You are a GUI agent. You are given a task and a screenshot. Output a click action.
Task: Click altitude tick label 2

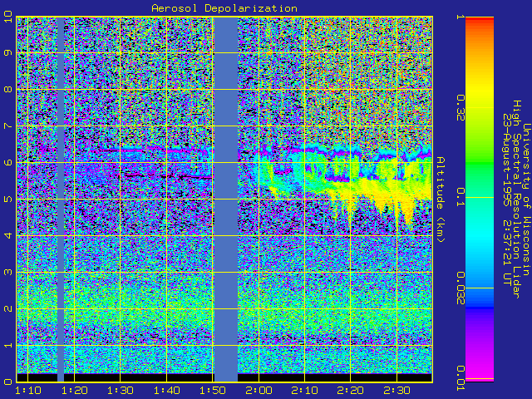[7, 308]
